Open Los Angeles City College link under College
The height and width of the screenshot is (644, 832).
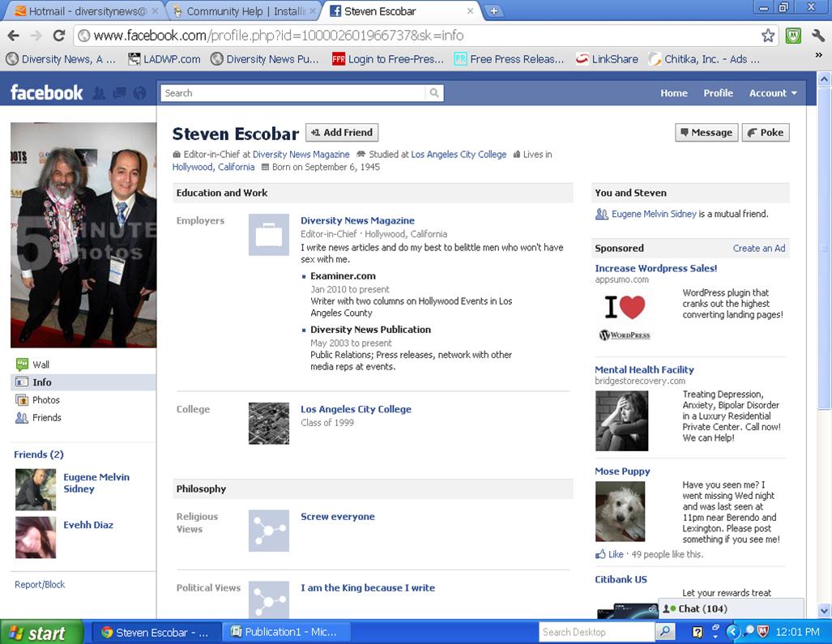pyautogui.click(x=356, y=409)
